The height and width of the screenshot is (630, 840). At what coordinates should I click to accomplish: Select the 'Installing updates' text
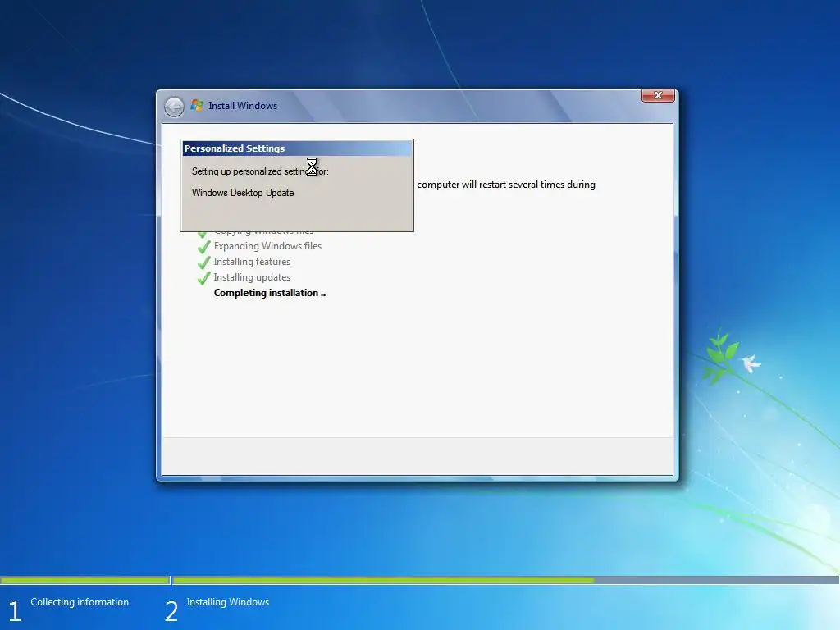click(252, 277)
